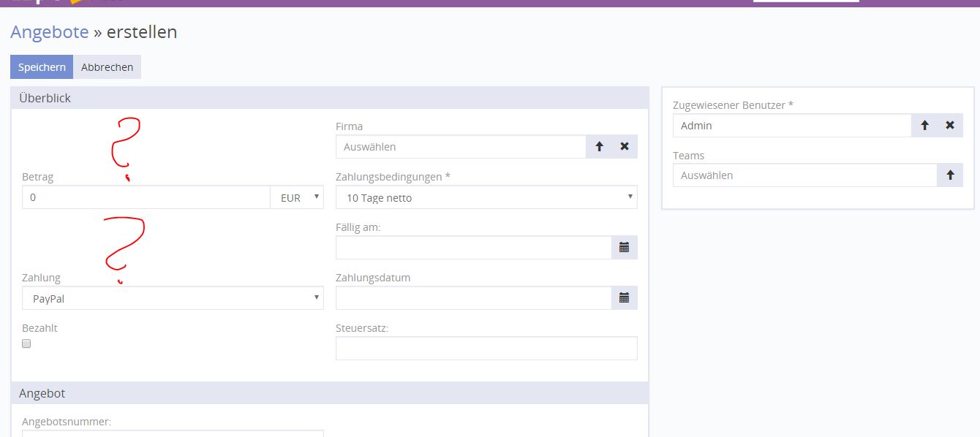Click the Firma Auswählen text field

[x=461, y=147]
